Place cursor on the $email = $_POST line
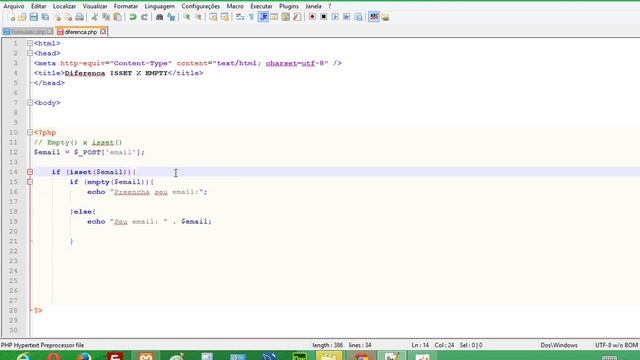 (89, 152)
